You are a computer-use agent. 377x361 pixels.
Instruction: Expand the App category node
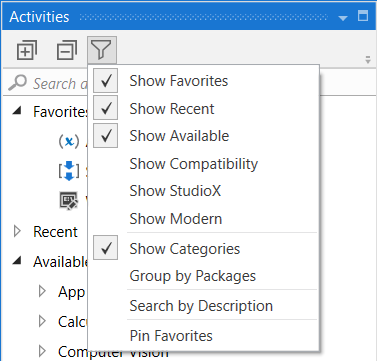(42, 291)
